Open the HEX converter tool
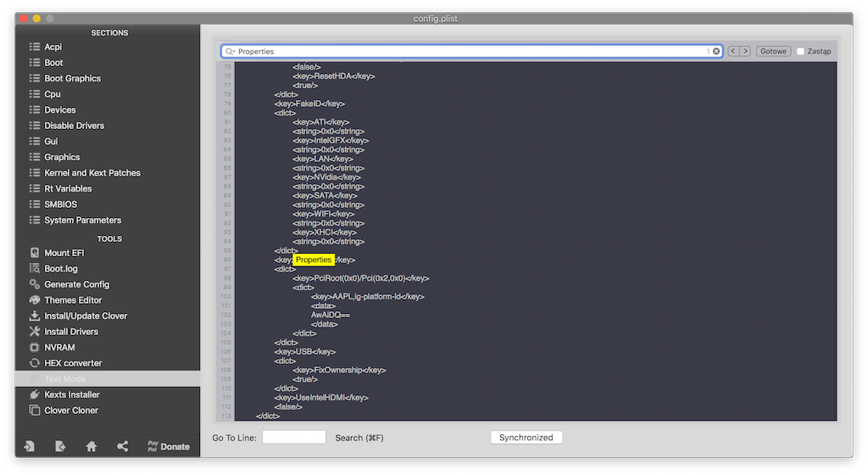The image size is (868, 475). pos(73,363)
